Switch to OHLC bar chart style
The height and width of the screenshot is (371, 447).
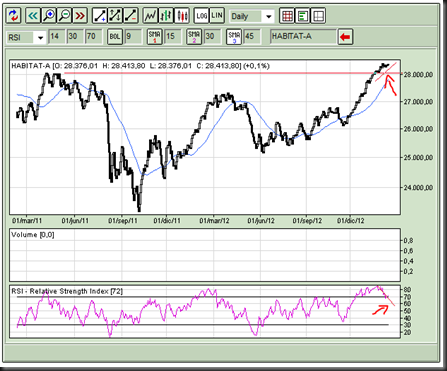click(166, 16)
